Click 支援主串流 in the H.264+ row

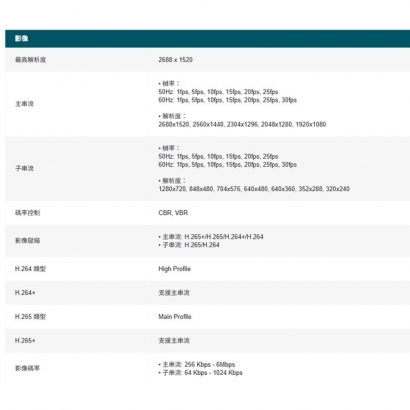174,293
